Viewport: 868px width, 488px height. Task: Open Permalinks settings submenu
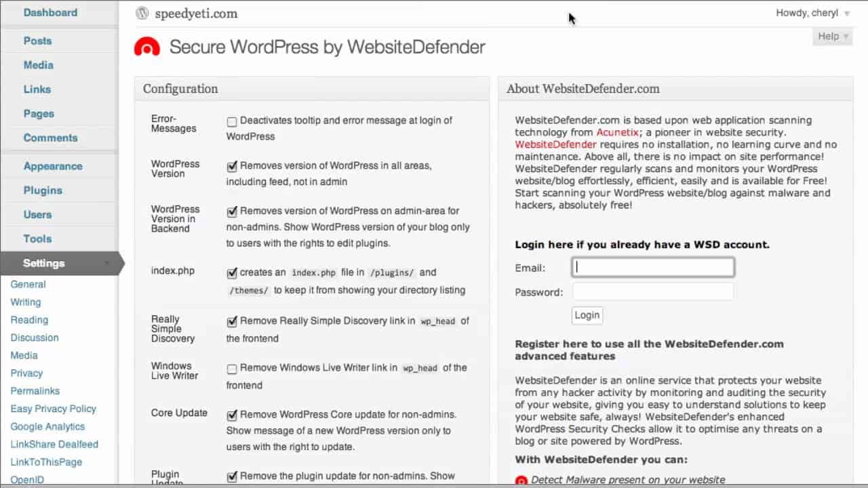(35, 391)
